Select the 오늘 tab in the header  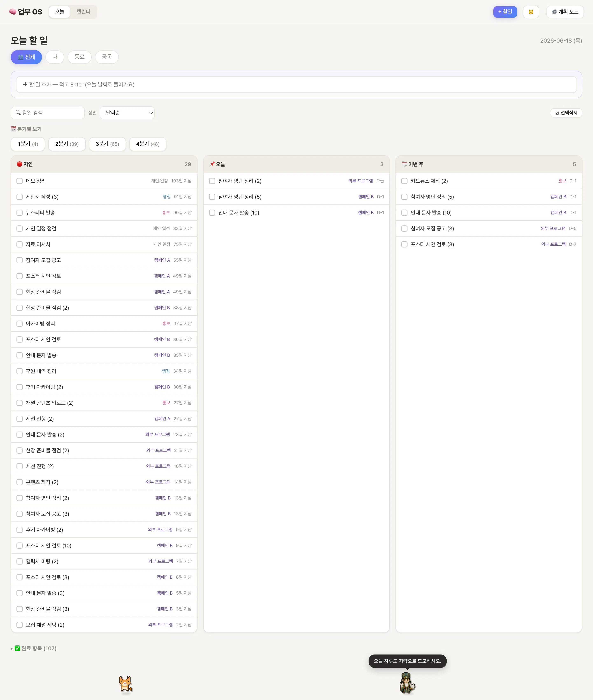pos(60,12)
